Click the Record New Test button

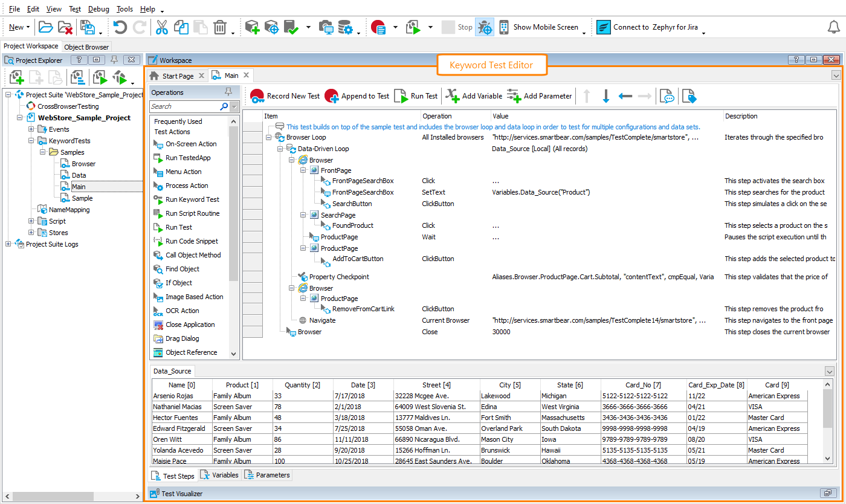285,95
